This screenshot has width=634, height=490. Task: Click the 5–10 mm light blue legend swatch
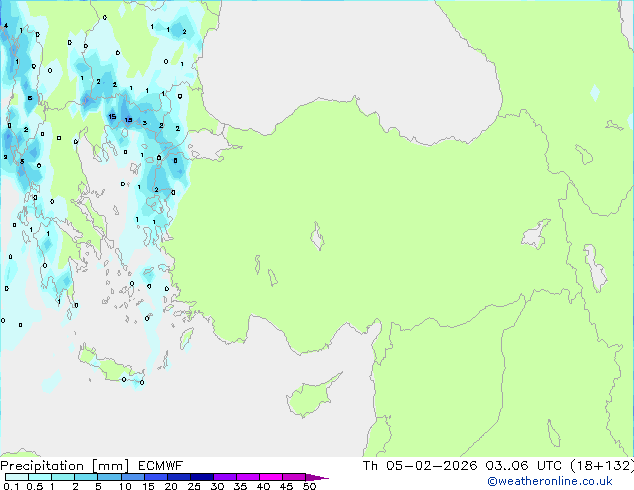coord(109,477)
